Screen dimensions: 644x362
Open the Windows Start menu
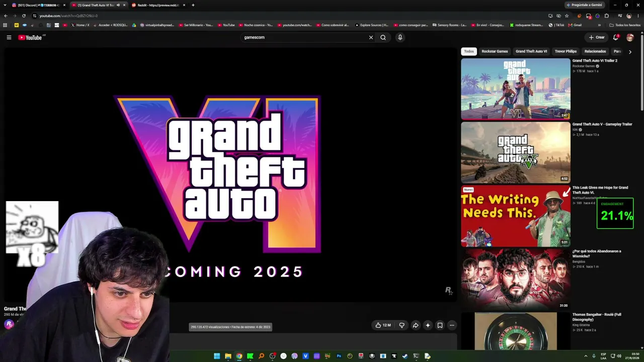point(217,356)
